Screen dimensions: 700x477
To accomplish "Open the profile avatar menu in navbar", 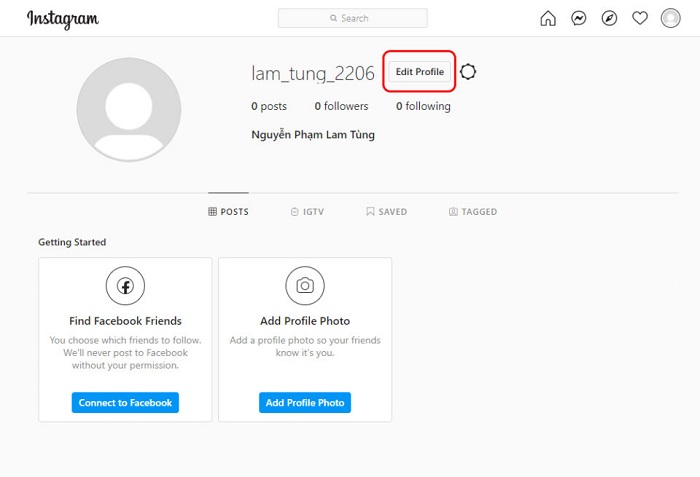I will click(670, 18).
